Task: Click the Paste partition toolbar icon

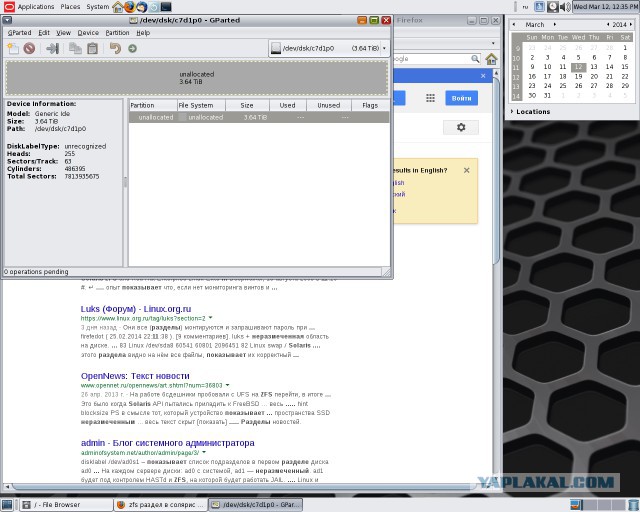Action: pyautogui.click(x=93, y=48)
